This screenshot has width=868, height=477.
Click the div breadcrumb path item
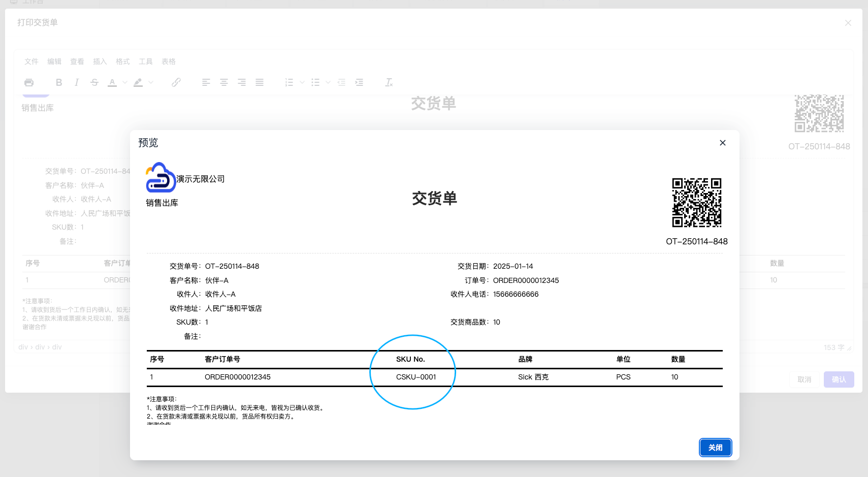click(x=22, y=347)
